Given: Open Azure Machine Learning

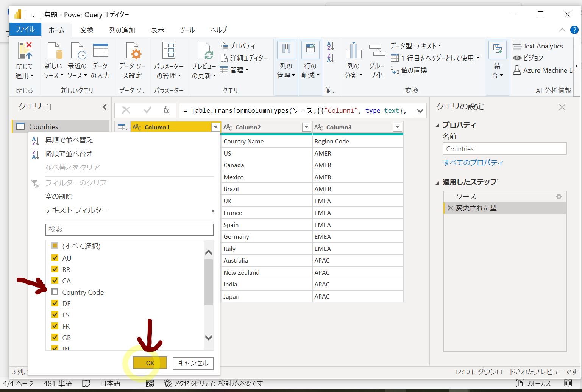Looking at the screenshot, I should 544,70.
